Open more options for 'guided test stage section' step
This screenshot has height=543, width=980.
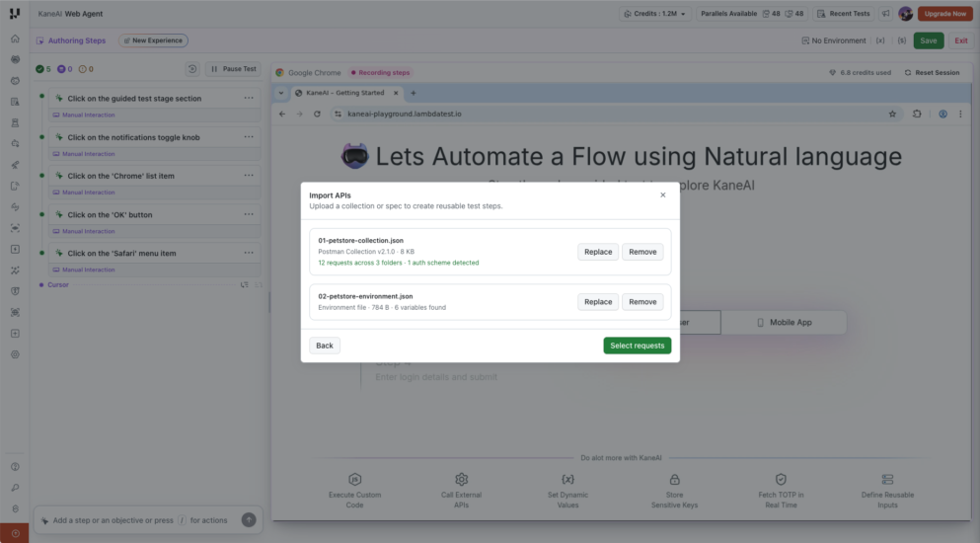tap(249, 98)
